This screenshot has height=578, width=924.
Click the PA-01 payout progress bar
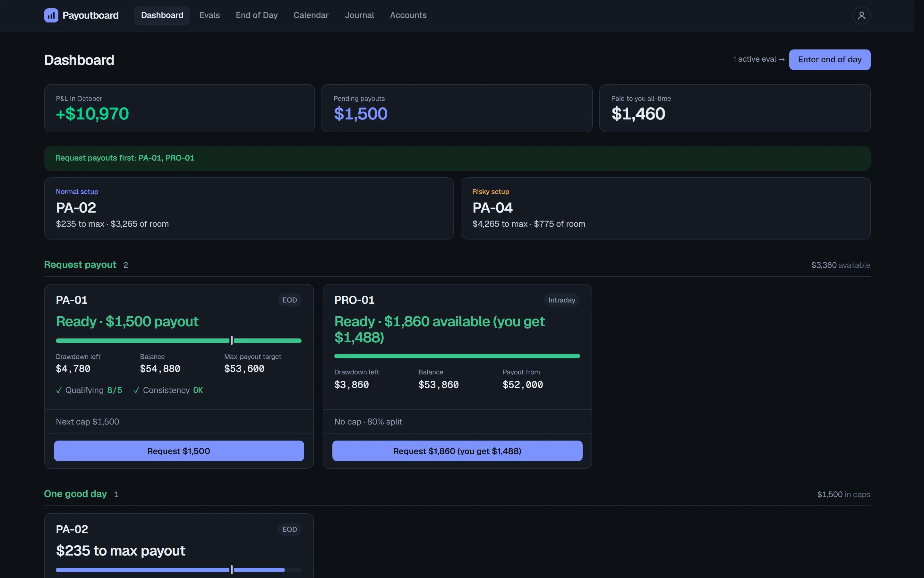point(179,341)
